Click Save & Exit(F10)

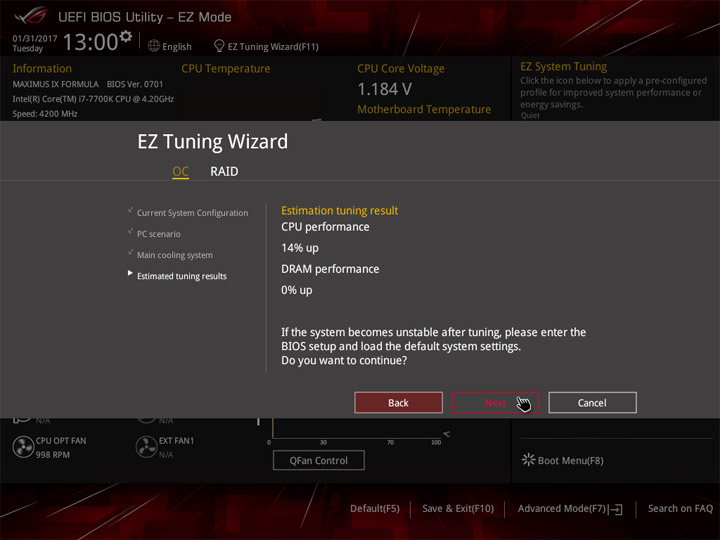458,509
